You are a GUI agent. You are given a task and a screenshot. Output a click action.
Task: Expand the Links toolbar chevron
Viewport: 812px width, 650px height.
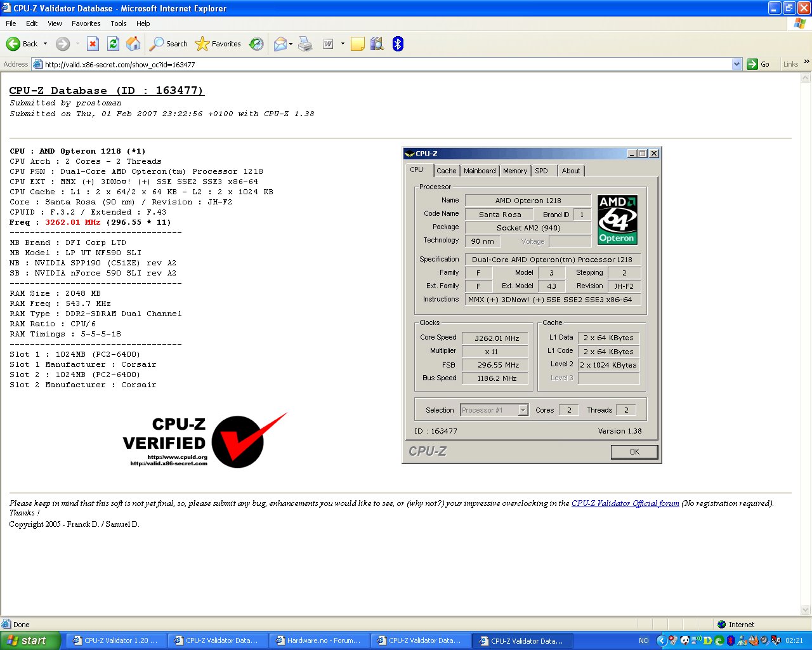coord(807,62)
